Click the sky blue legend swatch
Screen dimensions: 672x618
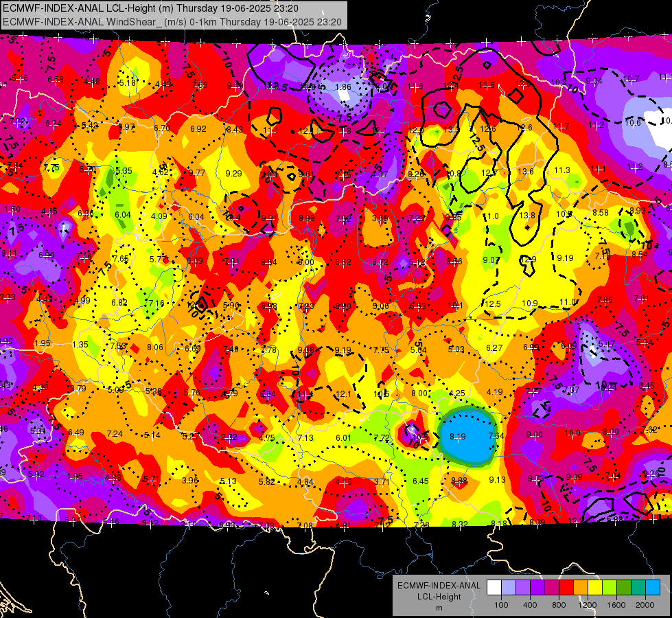652,588
